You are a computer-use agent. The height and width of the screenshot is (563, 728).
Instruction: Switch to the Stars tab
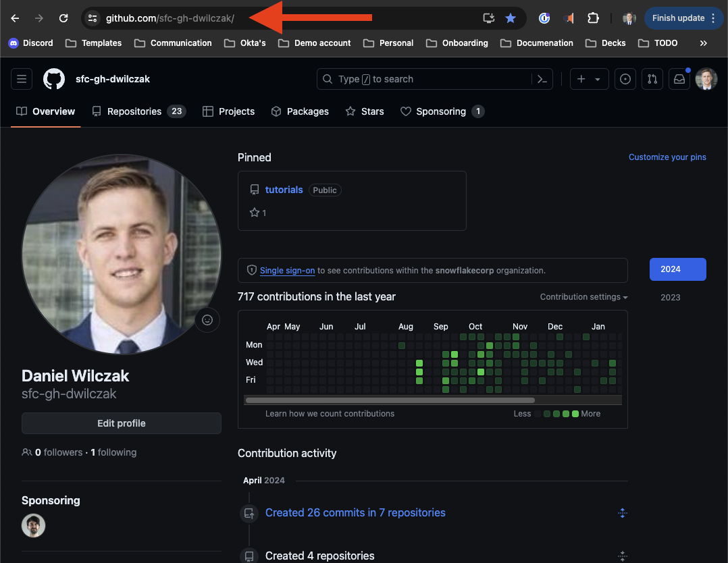tap(365, 111)
